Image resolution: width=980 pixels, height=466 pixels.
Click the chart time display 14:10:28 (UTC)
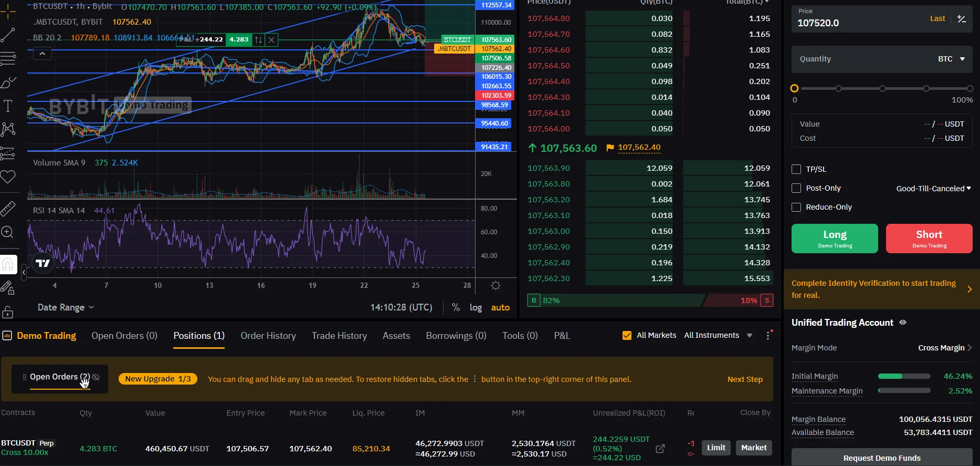402,307
